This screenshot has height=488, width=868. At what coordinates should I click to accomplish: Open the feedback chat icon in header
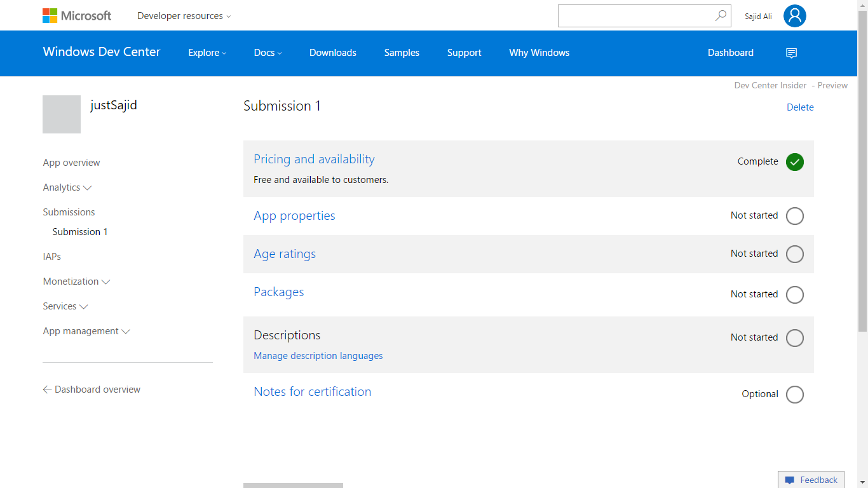coord(791,53)
